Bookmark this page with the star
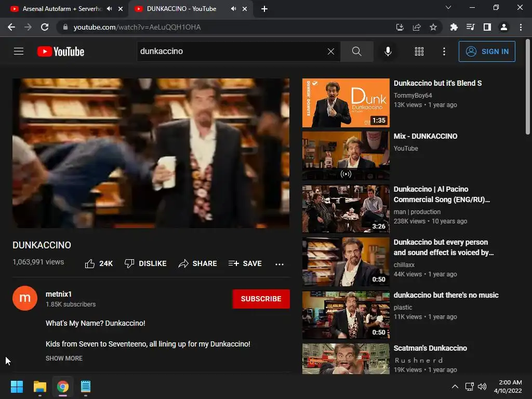 click(x=433, y=27)
